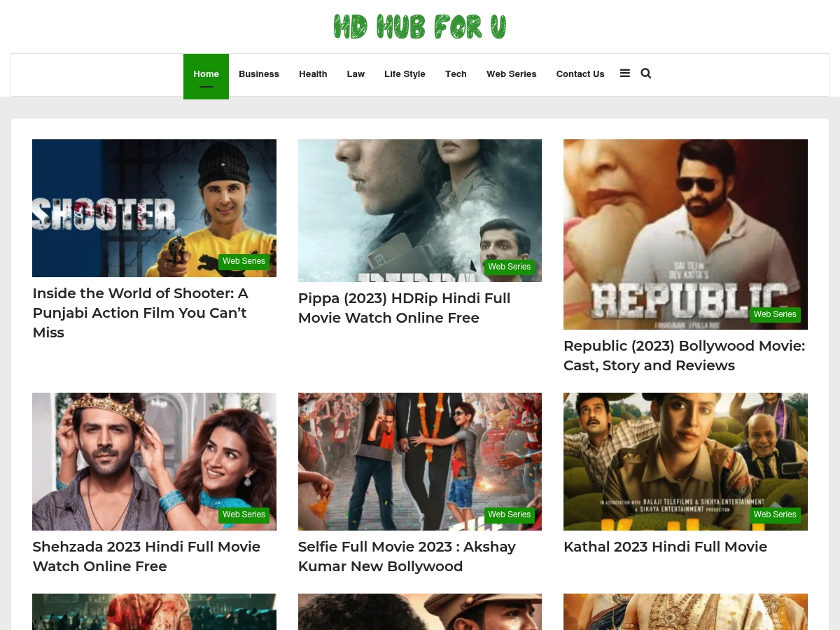Screen dimensions: 840x630
Task: Open 'Republic (2023) Bollywood Movie' title link
Action: pos(684,356)
